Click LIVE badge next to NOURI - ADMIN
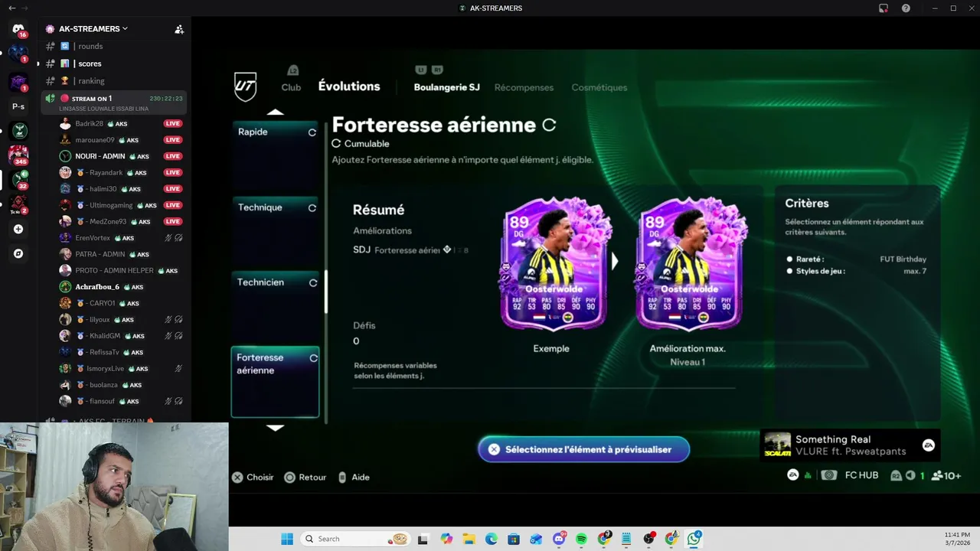The image size is (980, 551). [172, 156]
